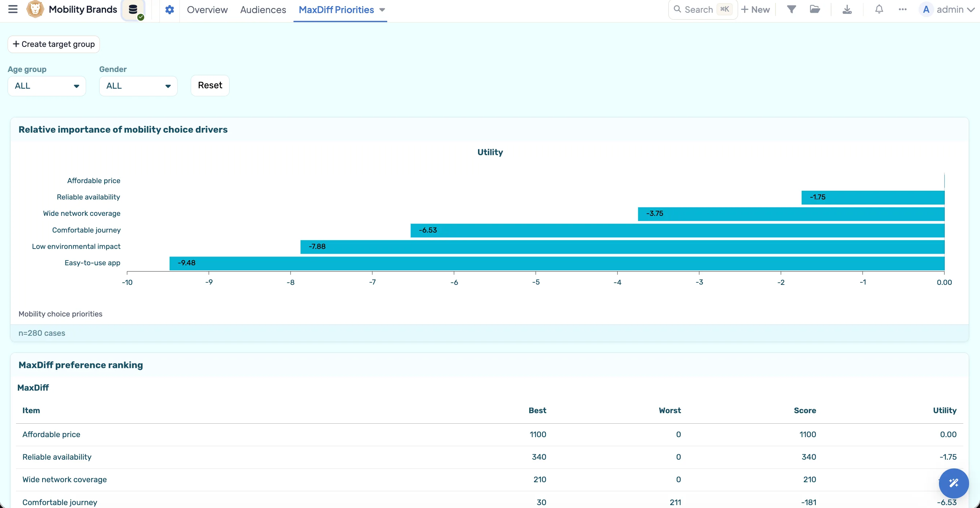Screen dimensions: 980x508
Task: Open the settings gear icon
Action: click(x=170, y=9)
